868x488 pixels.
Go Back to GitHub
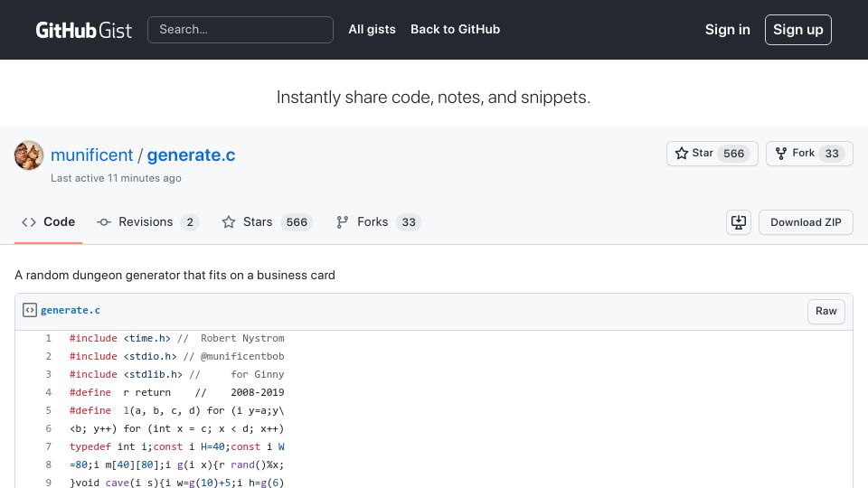[x=455, y=29]
